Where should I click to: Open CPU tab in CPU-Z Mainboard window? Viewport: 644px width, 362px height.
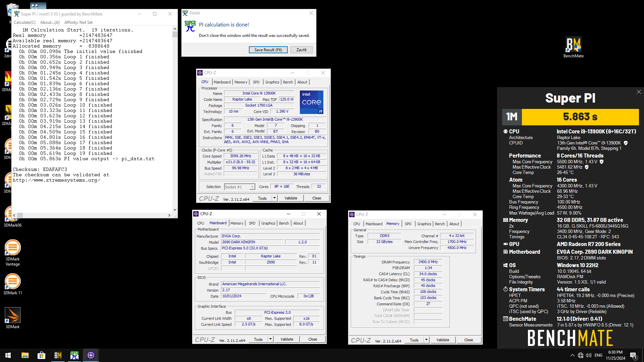click(x=201, y=223)
